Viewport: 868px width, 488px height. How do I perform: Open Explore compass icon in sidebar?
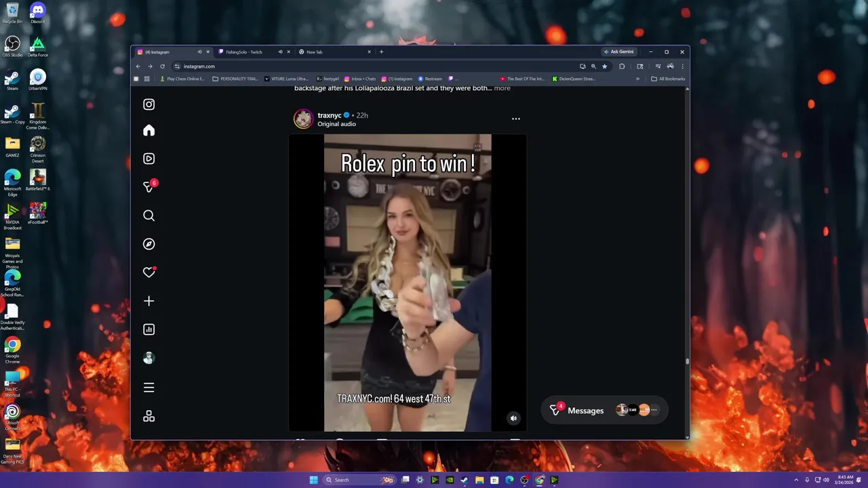pos(149,244)
